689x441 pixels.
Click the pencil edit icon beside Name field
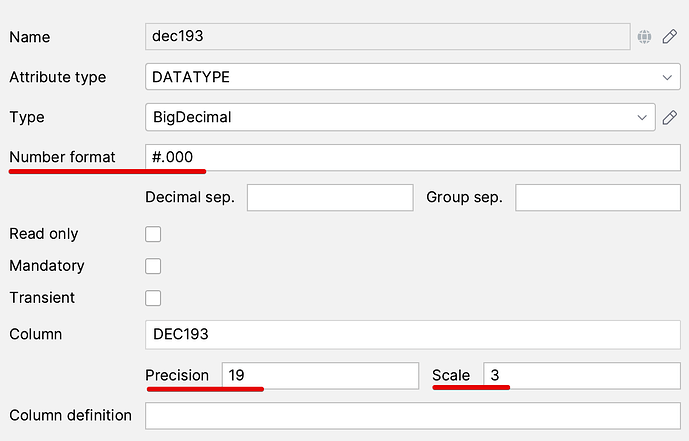click(x=670, y=36)
